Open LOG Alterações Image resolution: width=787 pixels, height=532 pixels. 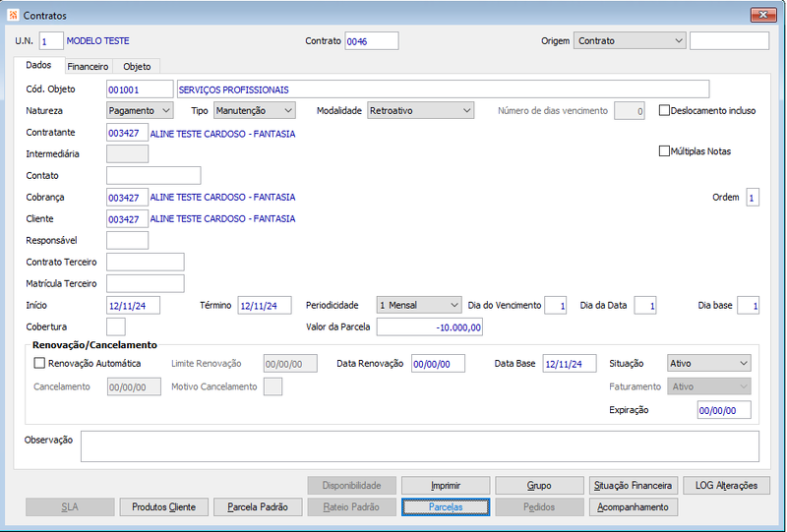point(726,486)
